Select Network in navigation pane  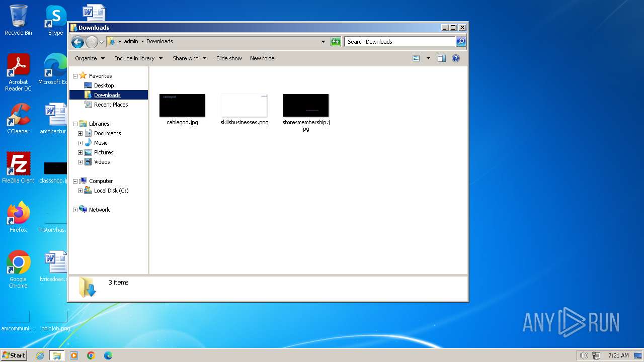(99, 210)
